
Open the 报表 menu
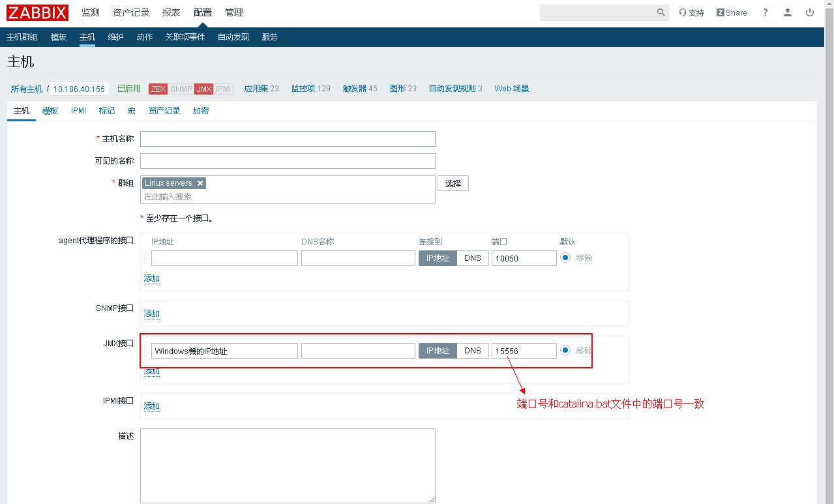click(171, 12)
